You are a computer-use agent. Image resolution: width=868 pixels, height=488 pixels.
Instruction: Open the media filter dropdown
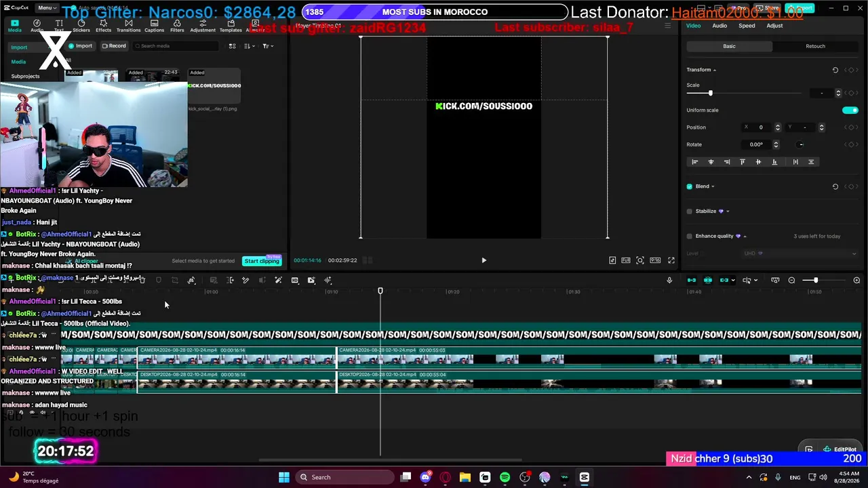tap(268, 46)
